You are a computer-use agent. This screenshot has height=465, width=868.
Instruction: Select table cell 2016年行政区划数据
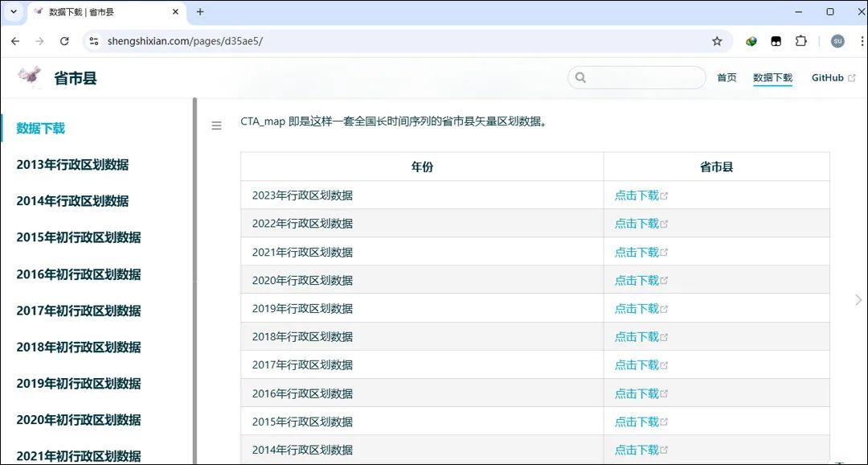point(422,393)
